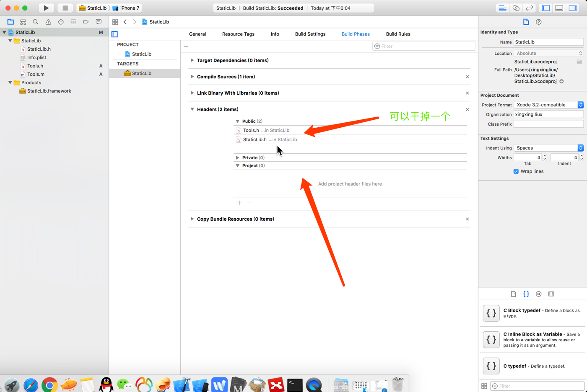Hide the project and targets list
Viewport: 587px width, 392px height.
[x=114, y=34]
